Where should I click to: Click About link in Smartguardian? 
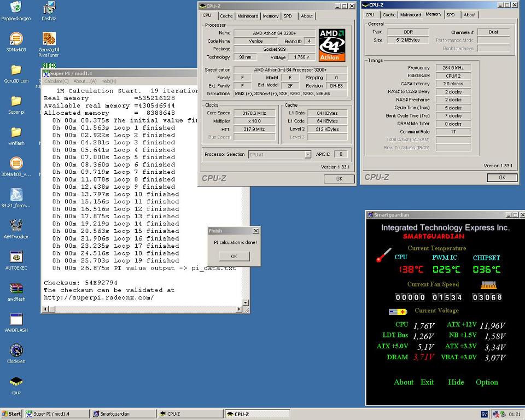(x=404, y=382)
